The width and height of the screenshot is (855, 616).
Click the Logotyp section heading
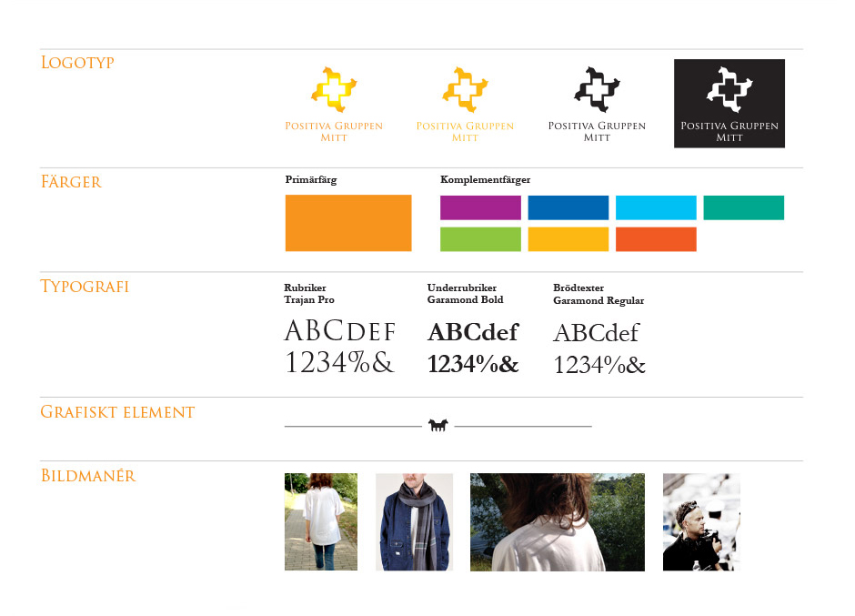coord(77,63)
